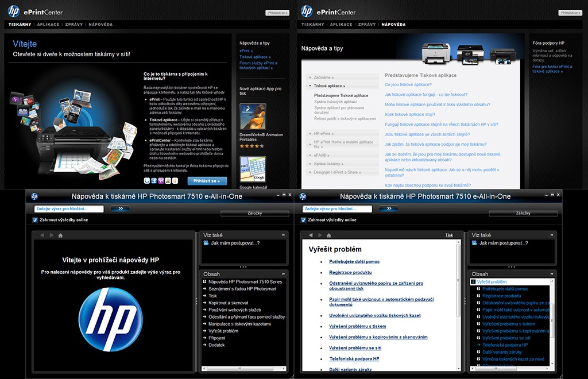Open APLIKACE tab on top-left page

tap(48, 24)
